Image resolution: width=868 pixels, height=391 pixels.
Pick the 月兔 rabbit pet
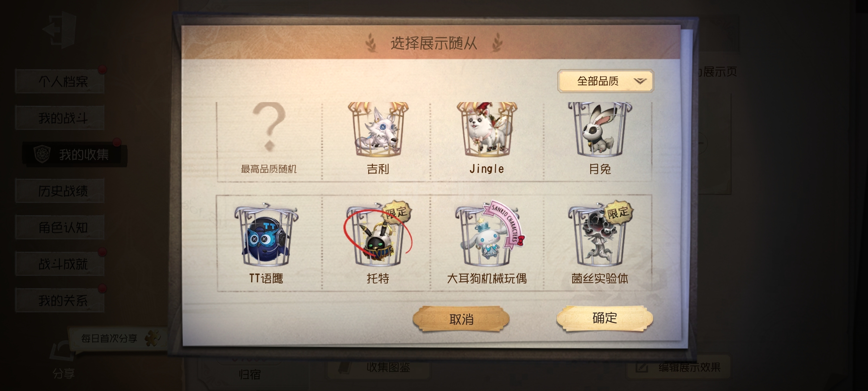(x=600, y=130)
